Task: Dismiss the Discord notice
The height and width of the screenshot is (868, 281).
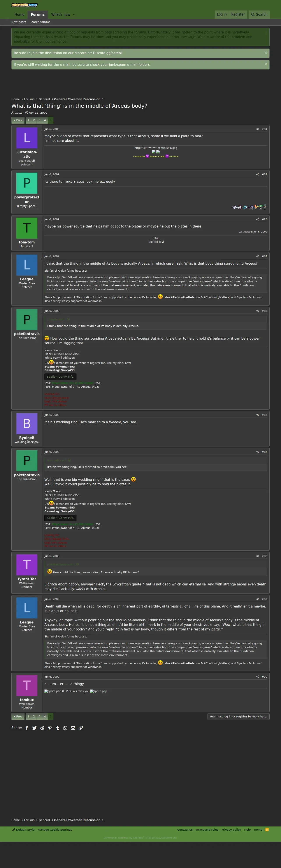Action: tap(266, 53)
